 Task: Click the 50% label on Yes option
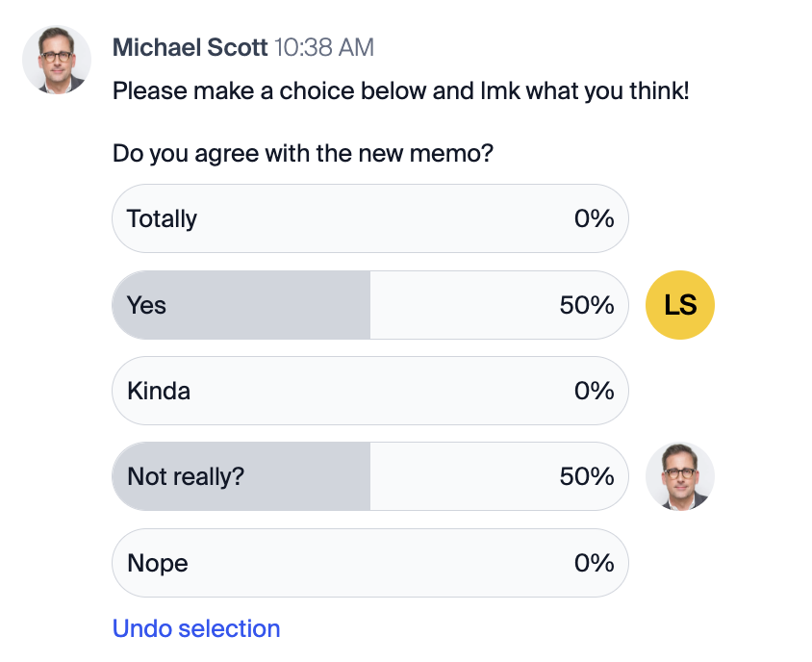tap(586, 305)
